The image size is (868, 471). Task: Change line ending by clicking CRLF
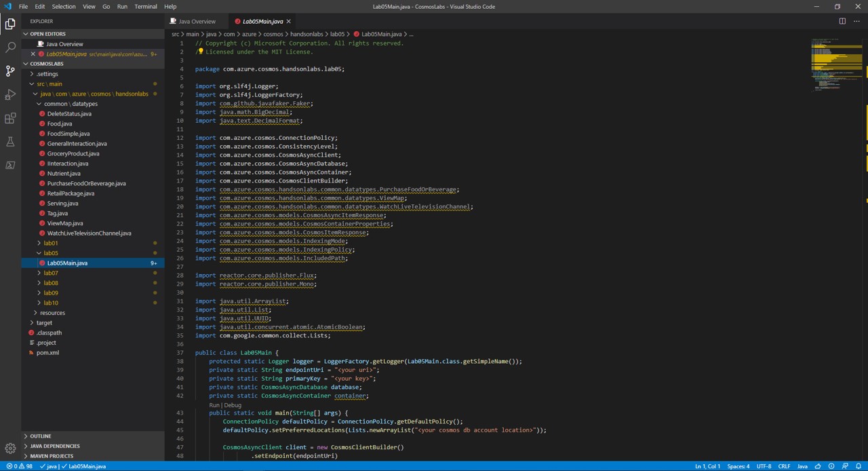(x=784, y=466)
